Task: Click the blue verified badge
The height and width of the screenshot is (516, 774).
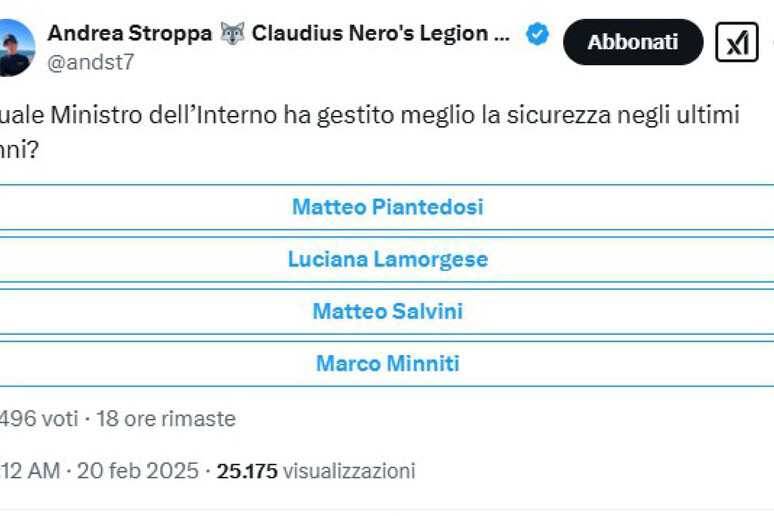Action: [537, 34]
